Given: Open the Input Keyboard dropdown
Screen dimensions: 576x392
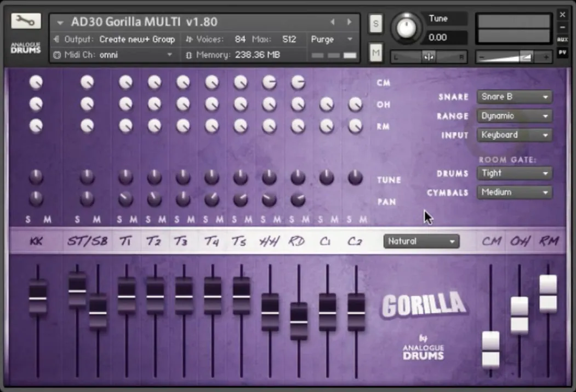Looking at the screenshot, I should tap(514, 135).
